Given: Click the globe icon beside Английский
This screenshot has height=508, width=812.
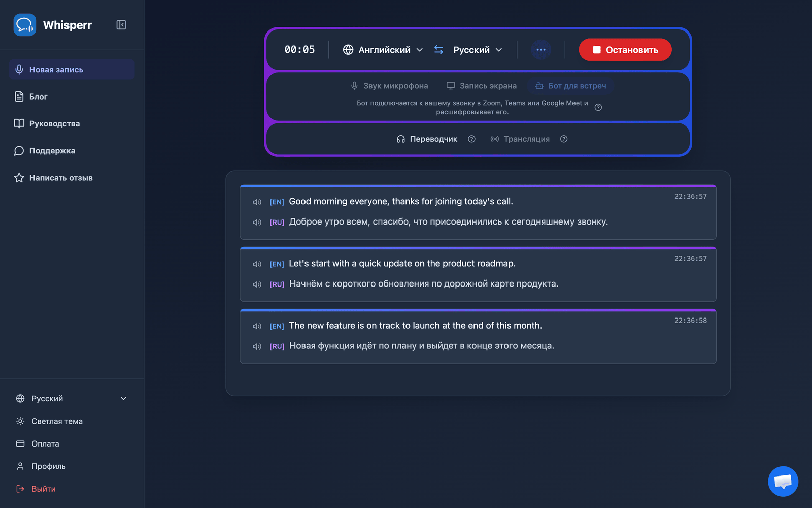Looking at the screenshot, I should (348, 50).
